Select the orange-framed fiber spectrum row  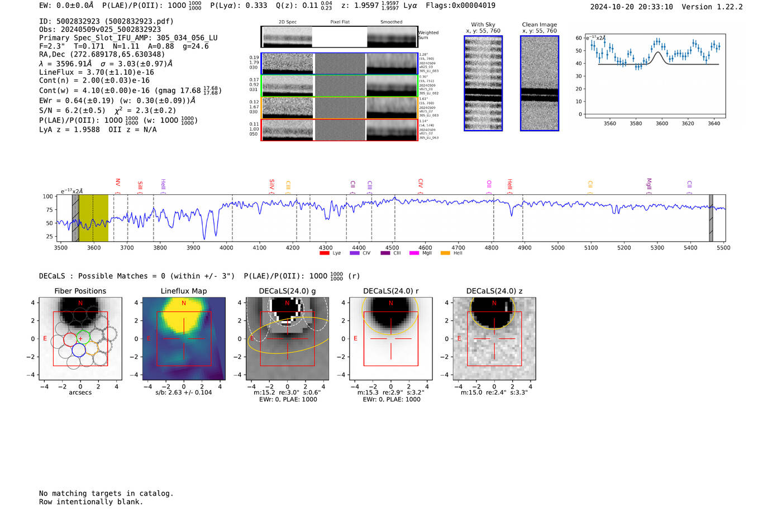tap(340, 108)
